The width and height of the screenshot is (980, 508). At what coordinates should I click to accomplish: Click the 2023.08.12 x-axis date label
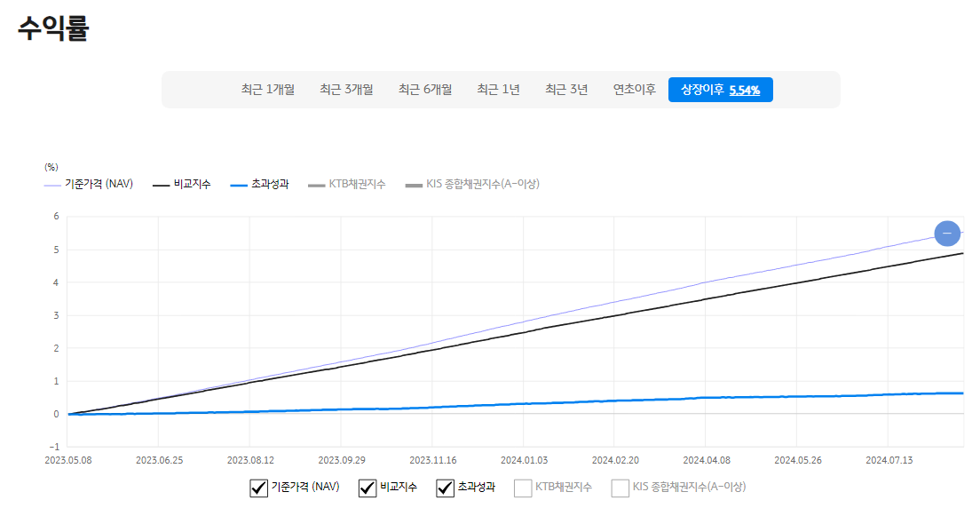point(250,460)
